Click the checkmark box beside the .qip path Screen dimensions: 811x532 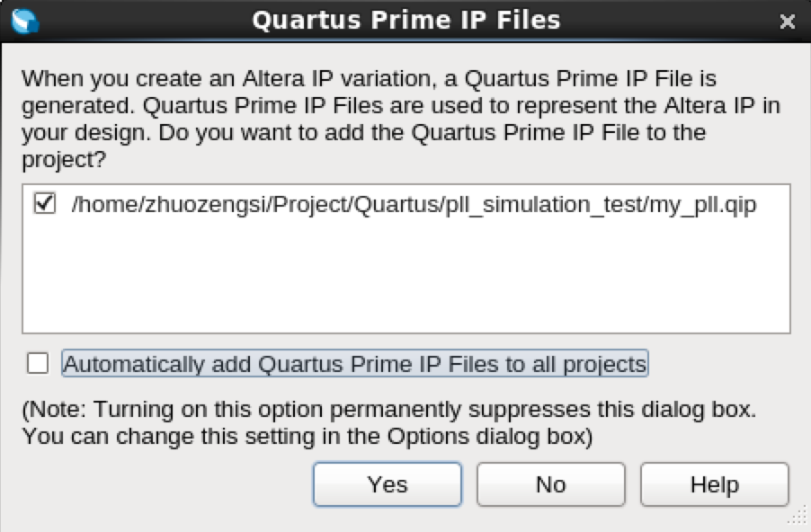pos(44,203)
